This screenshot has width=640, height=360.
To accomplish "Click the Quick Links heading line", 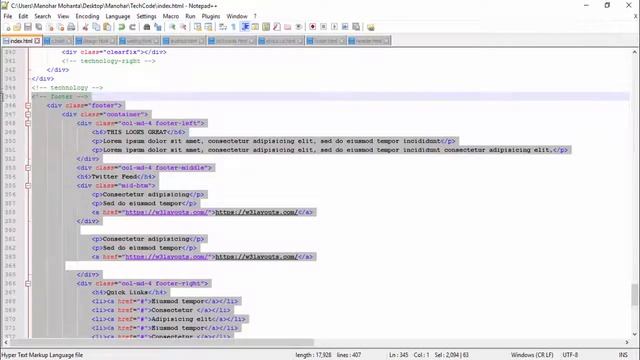I will coord(129,293).
